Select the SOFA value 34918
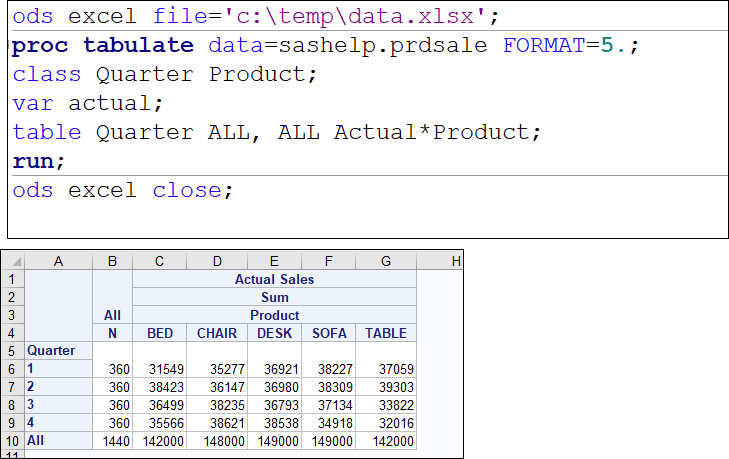729x459 pixels. tap(331, 423)
